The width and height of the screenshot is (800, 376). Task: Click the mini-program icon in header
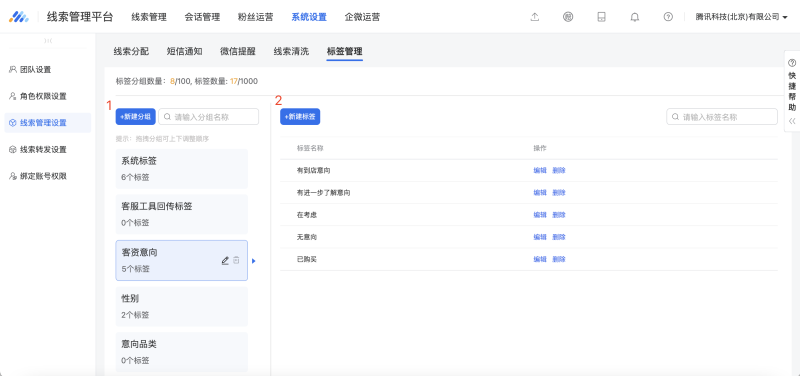[568, 17]
